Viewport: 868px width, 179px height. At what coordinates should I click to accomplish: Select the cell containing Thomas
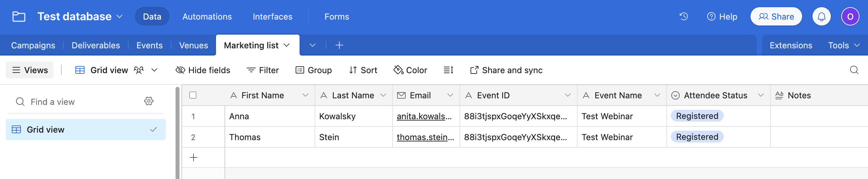pos(270,137)
